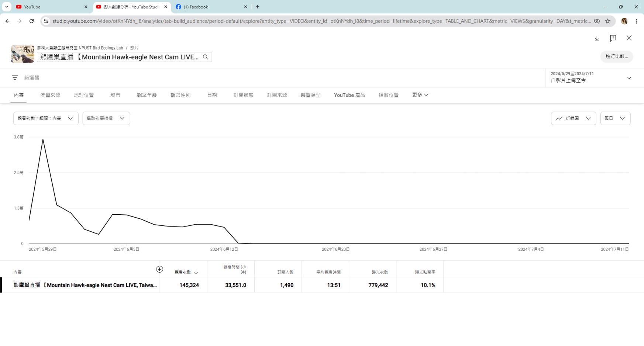
Task: Switch to the 流量來源 tab
Action: [x=50, y=95]
